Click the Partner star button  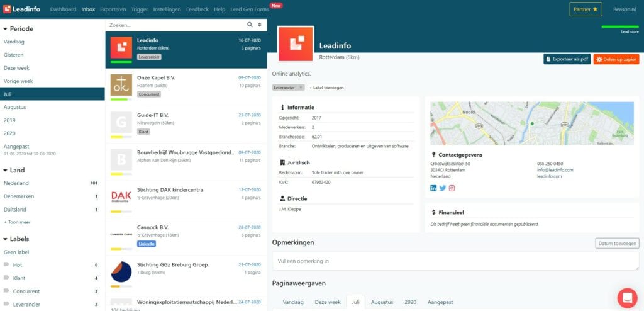click(x=586, y=9)
